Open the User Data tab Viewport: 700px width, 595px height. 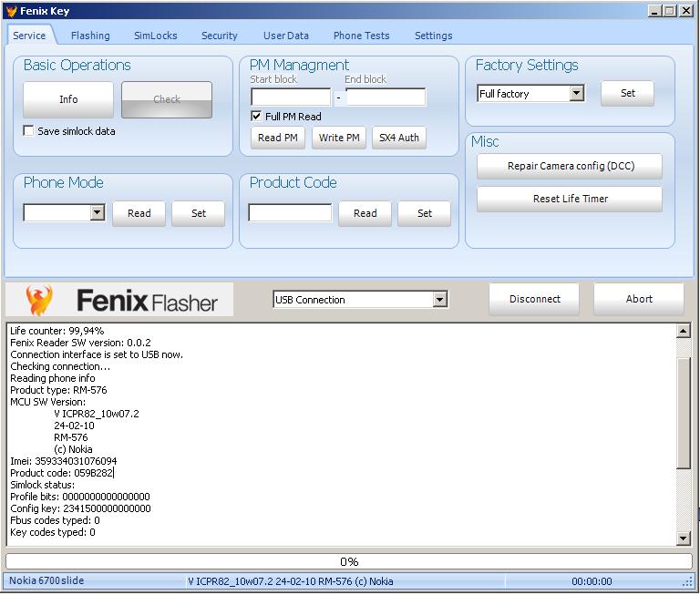[x=285, y=36]
